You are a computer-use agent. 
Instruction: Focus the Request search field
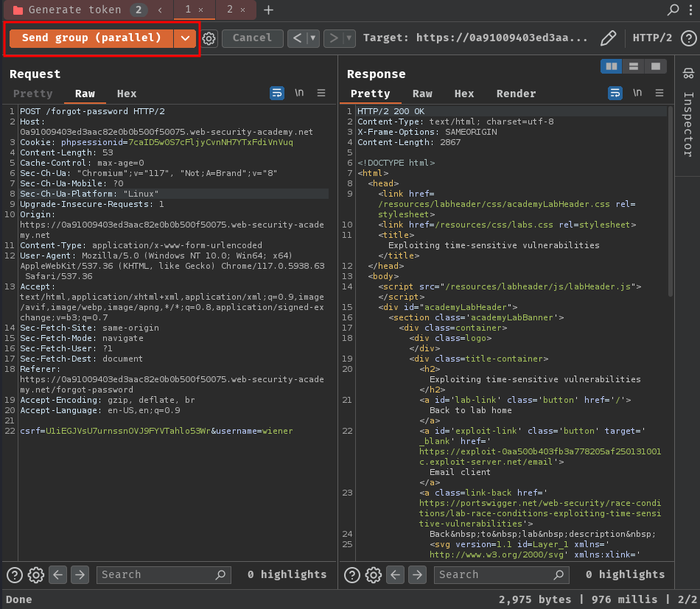tap(164, 574)
